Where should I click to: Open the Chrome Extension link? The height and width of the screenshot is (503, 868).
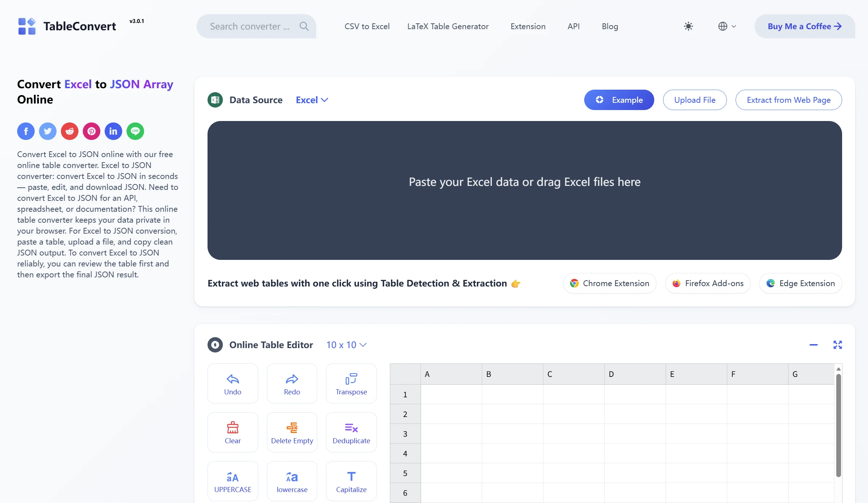point(609,283)
